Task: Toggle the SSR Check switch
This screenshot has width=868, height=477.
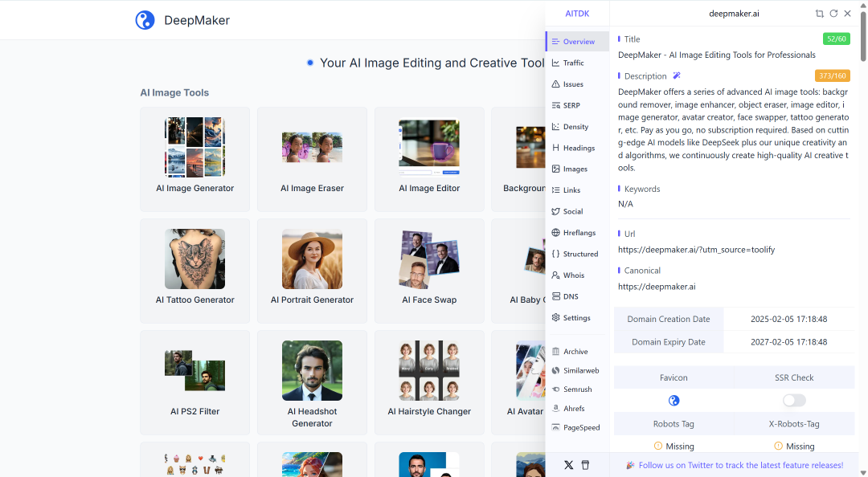Action: (794, 400)
